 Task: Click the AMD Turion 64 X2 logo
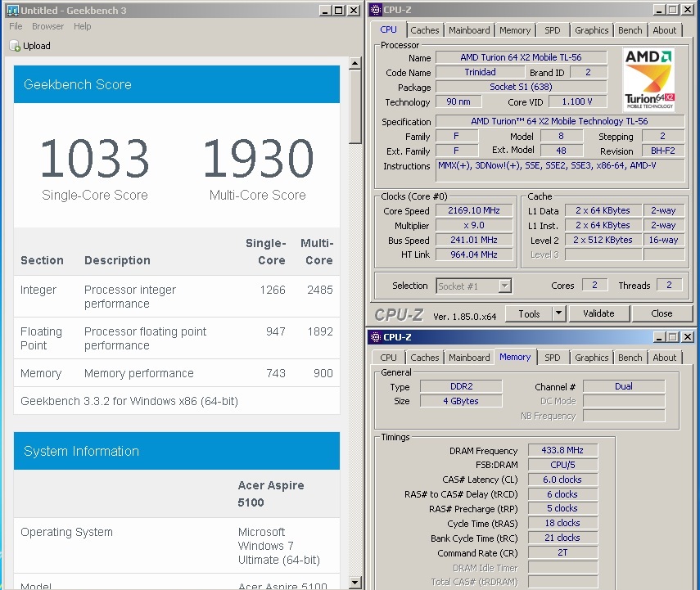pos(648,79)
